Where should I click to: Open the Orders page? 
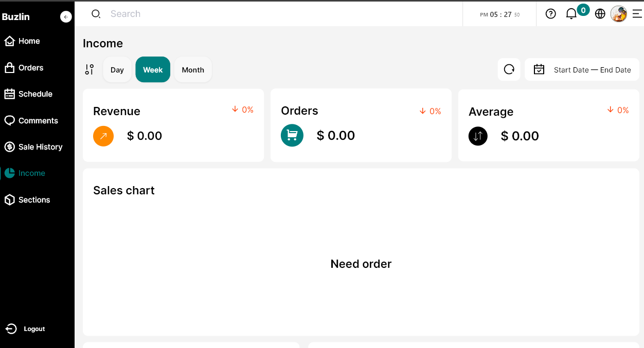click(30, 68)
